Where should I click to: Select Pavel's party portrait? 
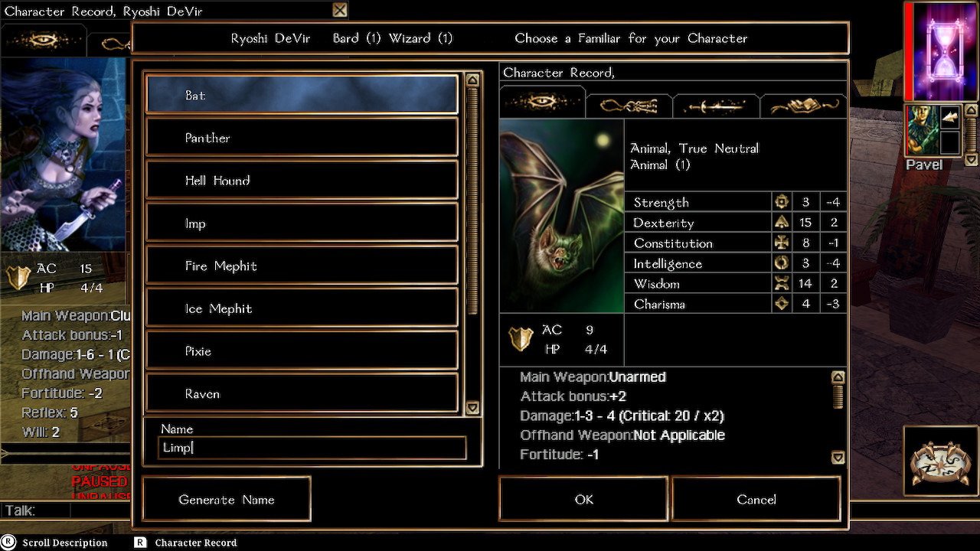point(922,130)
